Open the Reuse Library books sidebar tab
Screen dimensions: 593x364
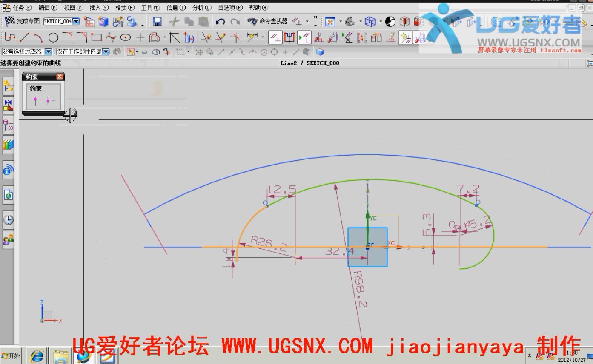click(x=8, y=145)
